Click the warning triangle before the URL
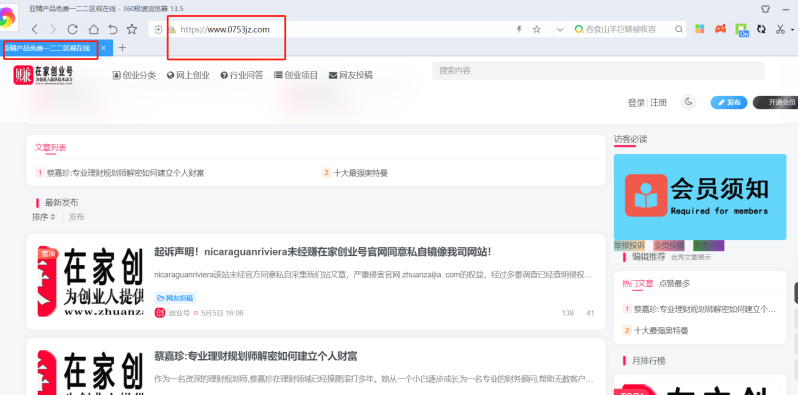Image resolution: width=798 pixels, height=395 pixels. coord(172,30)
